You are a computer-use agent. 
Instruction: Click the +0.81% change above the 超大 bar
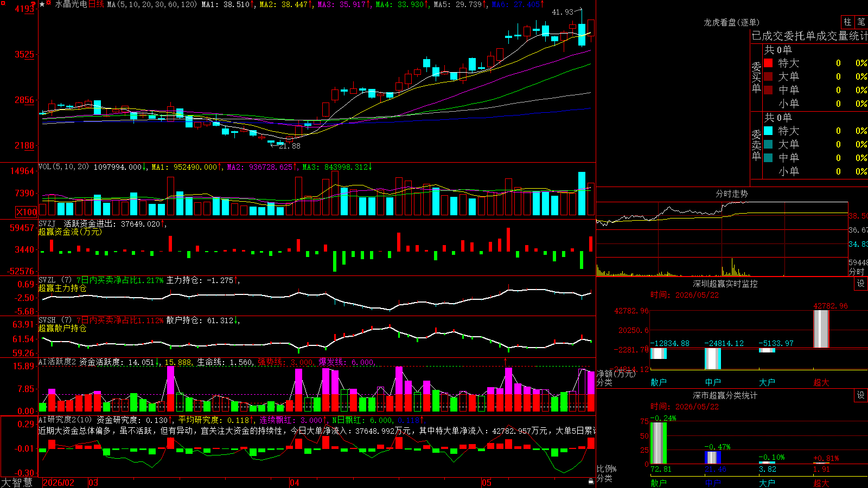[826, 458]
